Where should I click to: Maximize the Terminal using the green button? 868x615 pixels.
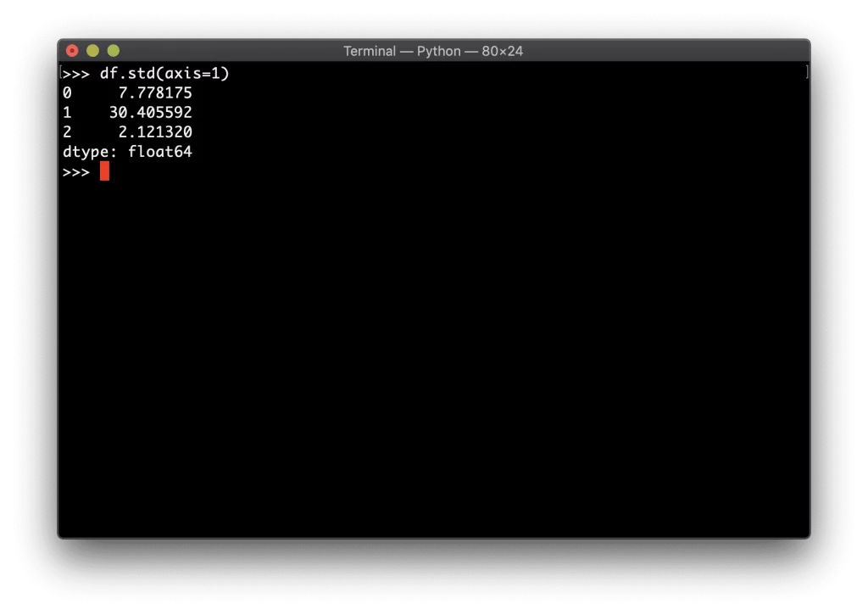coord(114,51)
